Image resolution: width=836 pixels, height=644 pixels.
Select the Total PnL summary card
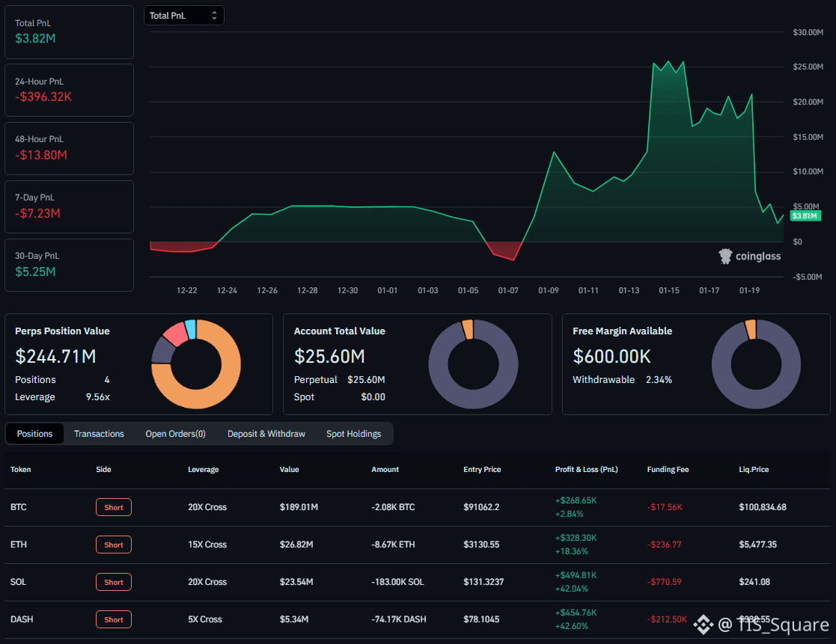69,31
